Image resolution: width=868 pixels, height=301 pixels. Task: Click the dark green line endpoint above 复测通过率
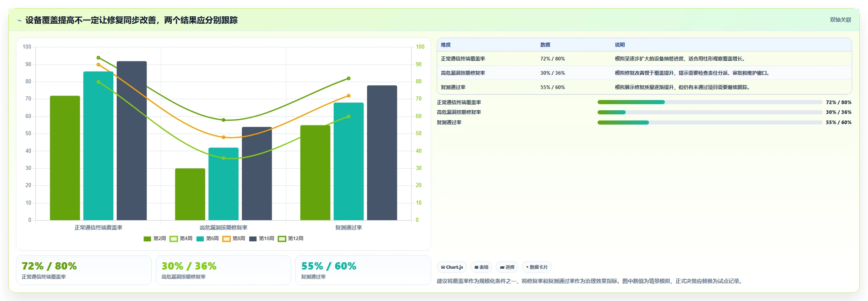[x=349, y=78]
